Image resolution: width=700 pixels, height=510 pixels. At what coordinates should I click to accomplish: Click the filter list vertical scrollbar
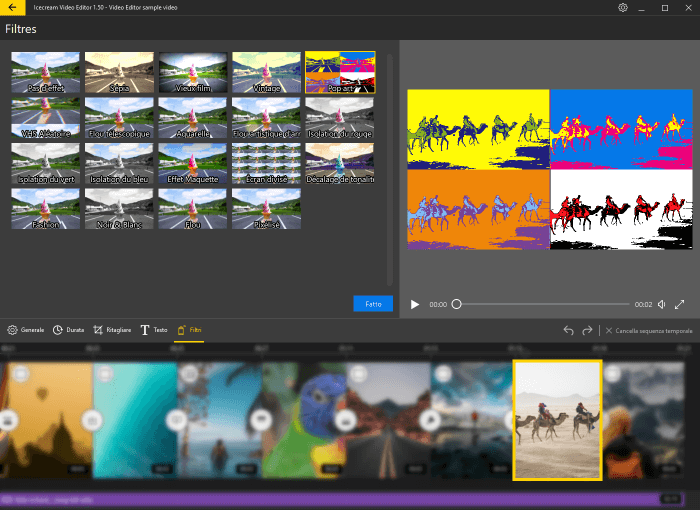390,170
